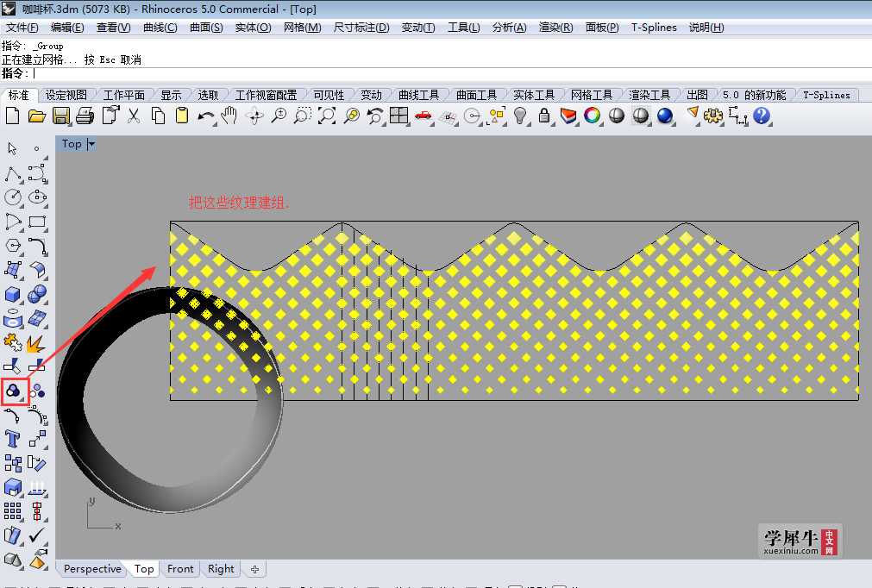
Task: Open help with the question mark icon
Action: pyautogui.click(x=762, y=116)
